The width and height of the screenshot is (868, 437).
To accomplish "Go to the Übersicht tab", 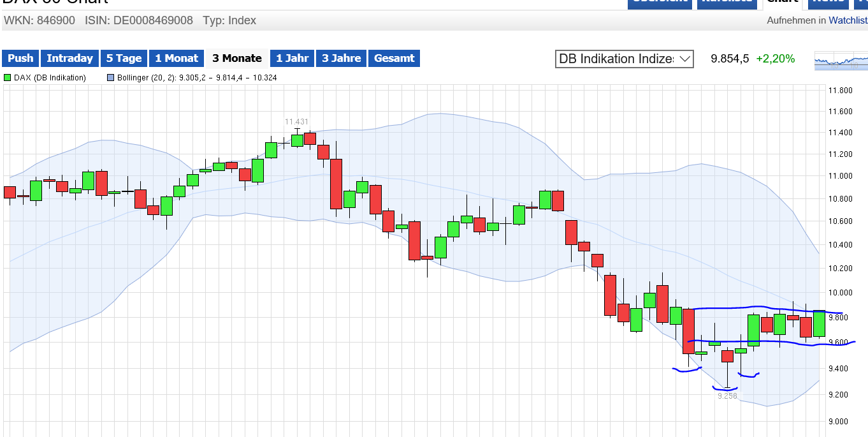I will [x=660, y=3].
